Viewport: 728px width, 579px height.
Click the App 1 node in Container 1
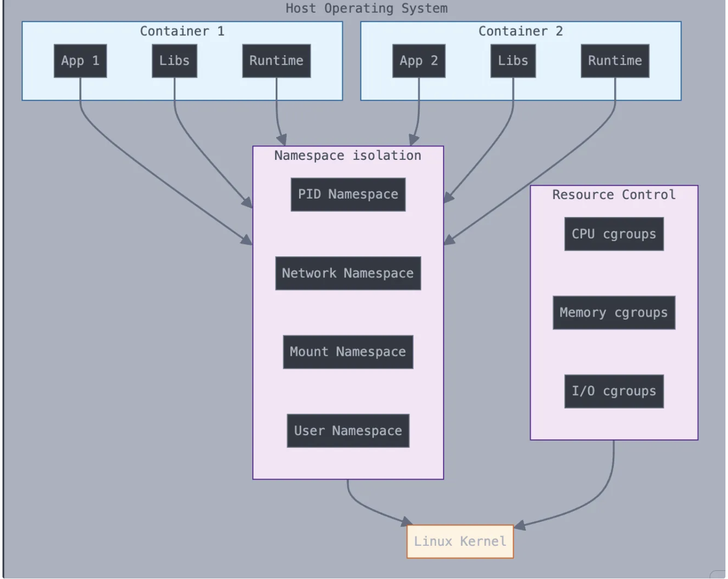pyautogui.click(x=80, y=61)
